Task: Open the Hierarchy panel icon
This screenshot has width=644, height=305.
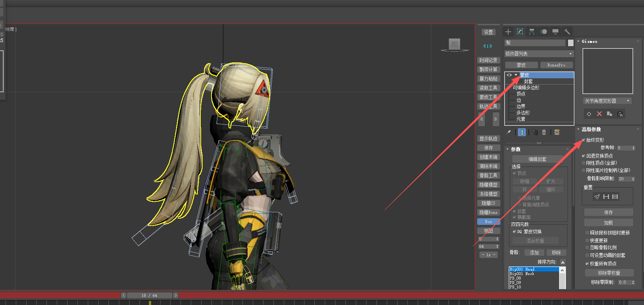Action: tap(532, 32)
